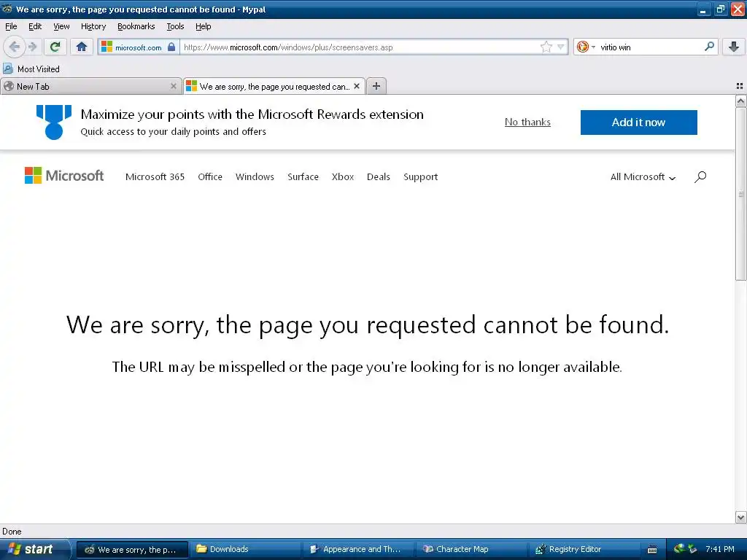Viewport: 747px width, 560px height.
Task: Click the Add it now button
Action: point(638,122)
